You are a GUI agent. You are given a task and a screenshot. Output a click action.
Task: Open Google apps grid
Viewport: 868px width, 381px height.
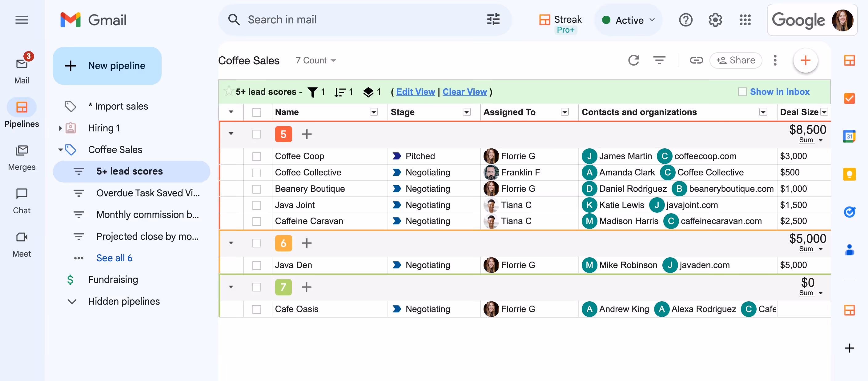745,20
